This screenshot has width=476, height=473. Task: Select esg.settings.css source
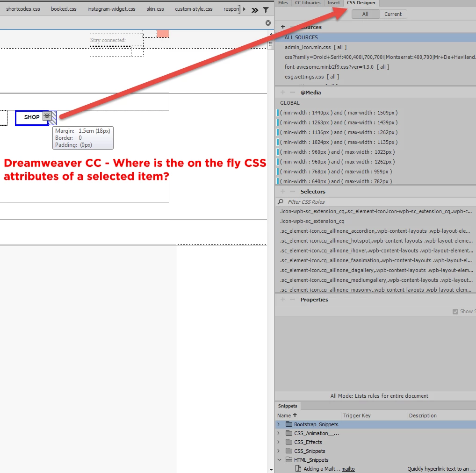[x=375, y=77]
